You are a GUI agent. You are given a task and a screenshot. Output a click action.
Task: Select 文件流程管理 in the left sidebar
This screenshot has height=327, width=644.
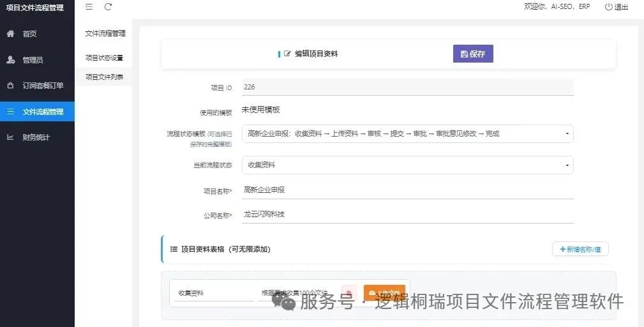click(38, 111)
